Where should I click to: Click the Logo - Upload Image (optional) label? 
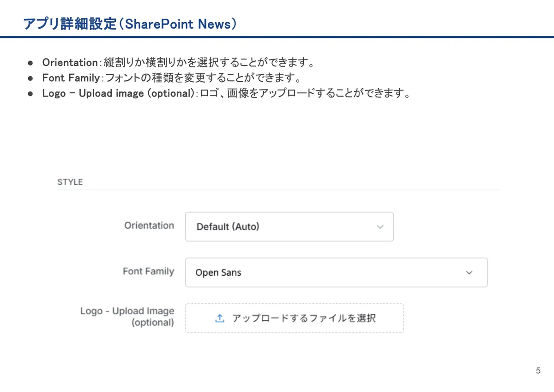[127, 317]
